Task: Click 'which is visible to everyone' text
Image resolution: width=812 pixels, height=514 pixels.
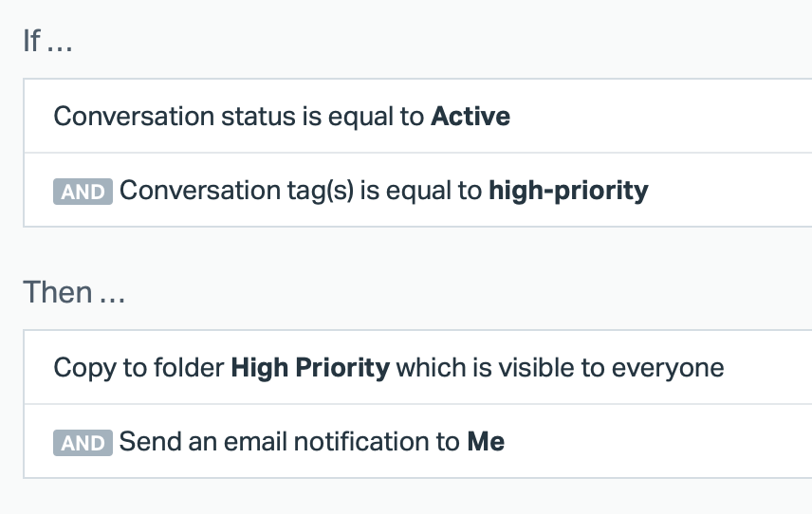Action: click(560, 368)
